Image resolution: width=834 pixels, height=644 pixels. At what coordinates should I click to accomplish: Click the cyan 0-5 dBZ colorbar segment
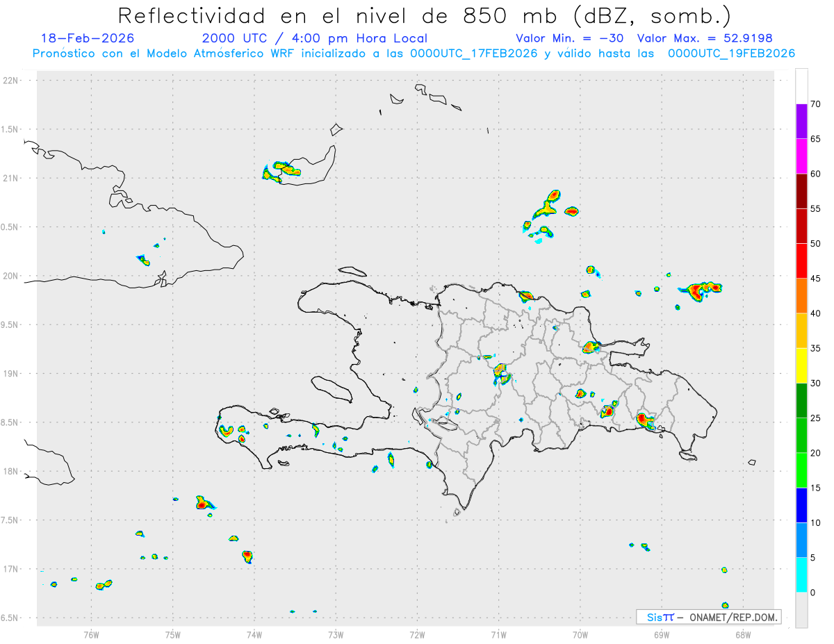point(801,575)
